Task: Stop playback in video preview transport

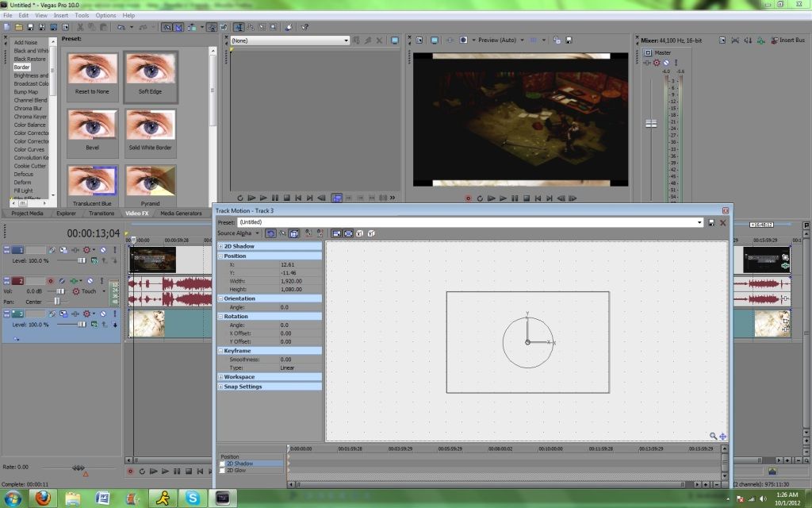Action: point(527,198)
